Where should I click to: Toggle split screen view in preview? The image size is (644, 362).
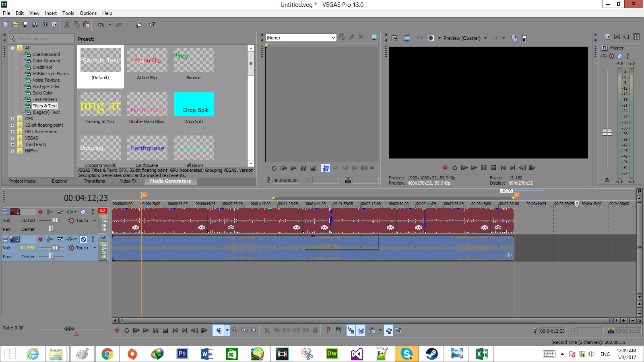click(431, 38)
